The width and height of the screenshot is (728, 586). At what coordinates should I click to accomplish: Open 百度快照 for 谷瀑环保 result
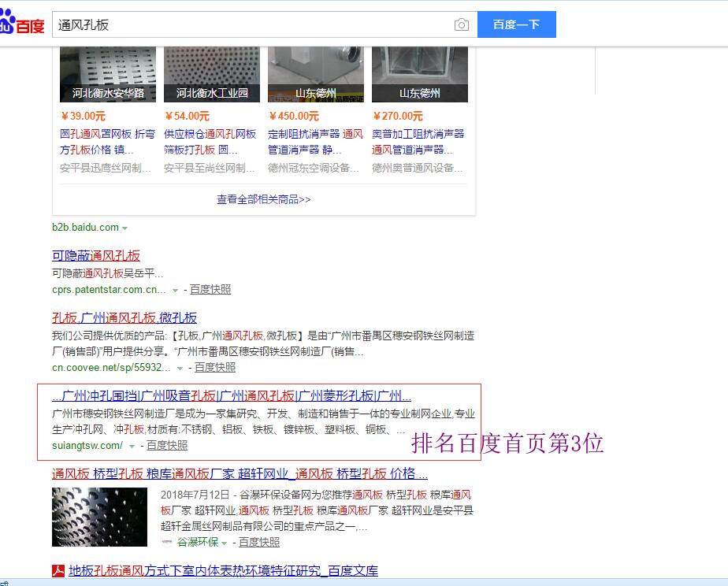click(x=259, y=542)
